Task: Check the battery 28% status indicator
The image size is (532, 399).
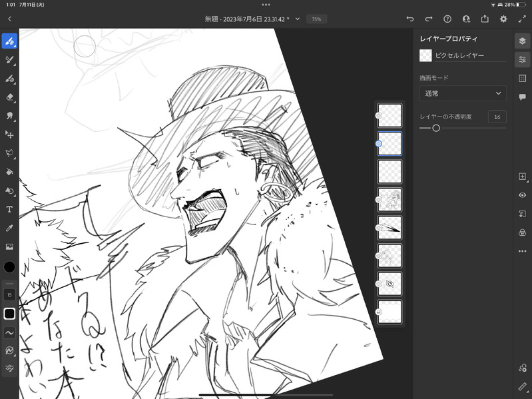Action: pyautogui.click(x=515, y=5)
